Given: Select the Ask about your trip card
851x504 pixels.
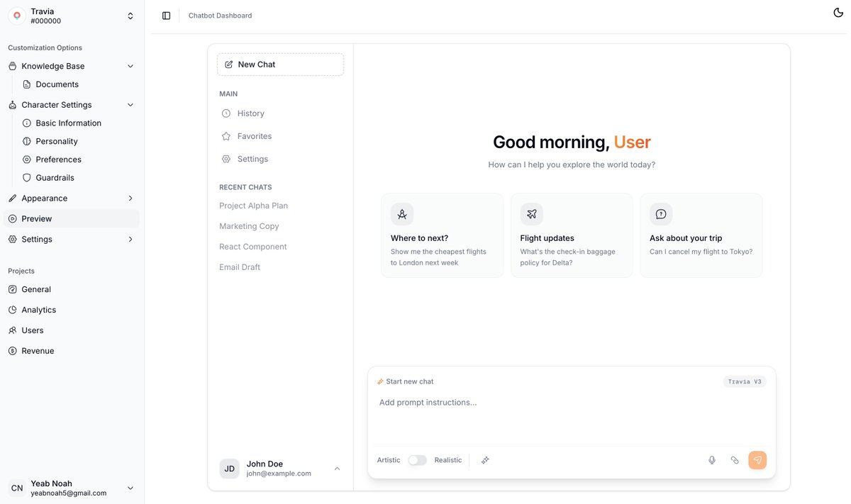Looking at the screenshot, I should point(701,235).
